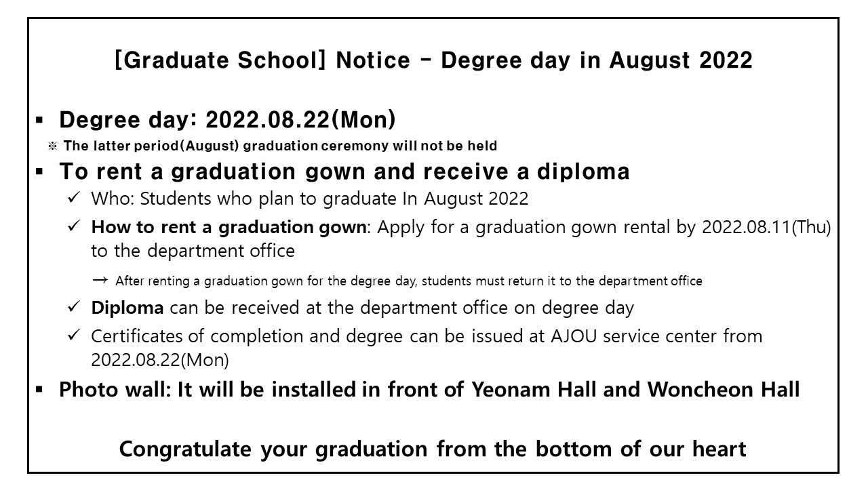Click the note about ceremony not held
This screenshot has height=488, width=868.
[281, 146]
